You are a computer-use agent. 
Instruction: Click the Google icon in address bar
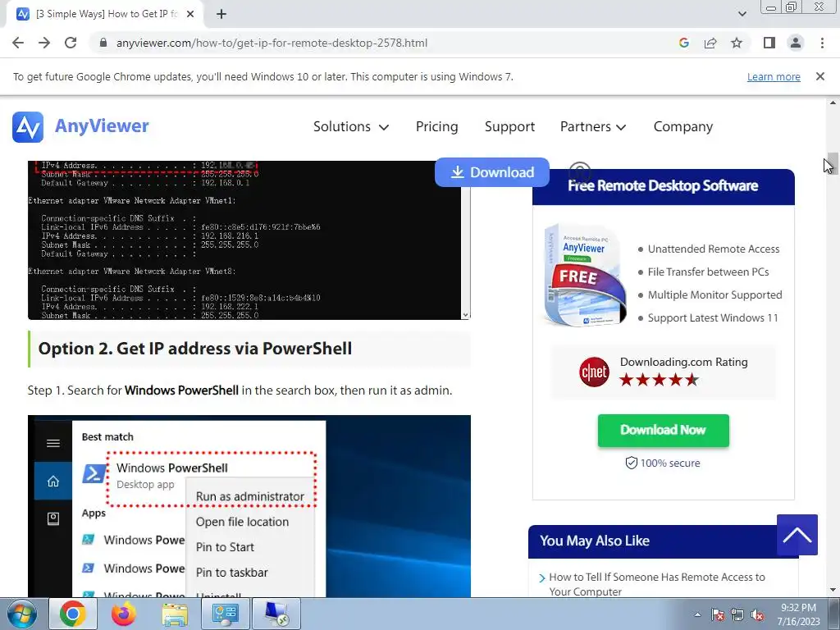(683, 43)
